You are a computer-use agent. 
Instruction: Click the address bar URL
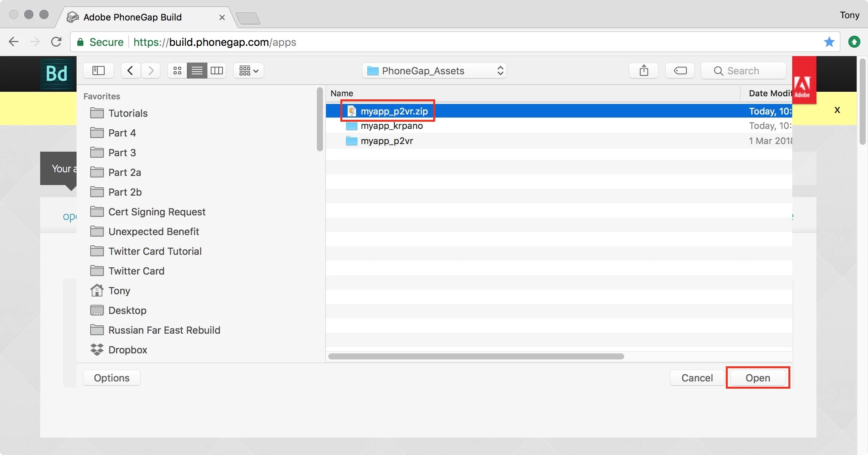pyautogui.click(x=215, y=42)
